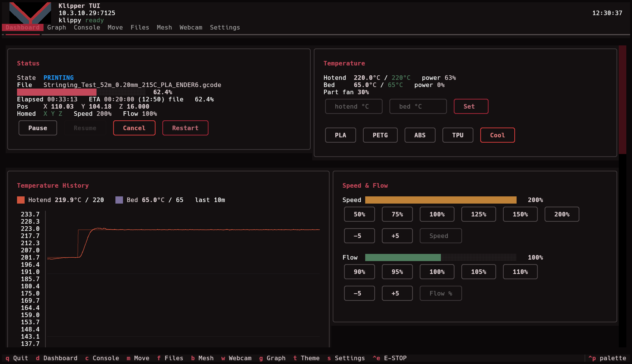
Task: Click the 12:30:37 clock
Action: [x=607, y=13]
